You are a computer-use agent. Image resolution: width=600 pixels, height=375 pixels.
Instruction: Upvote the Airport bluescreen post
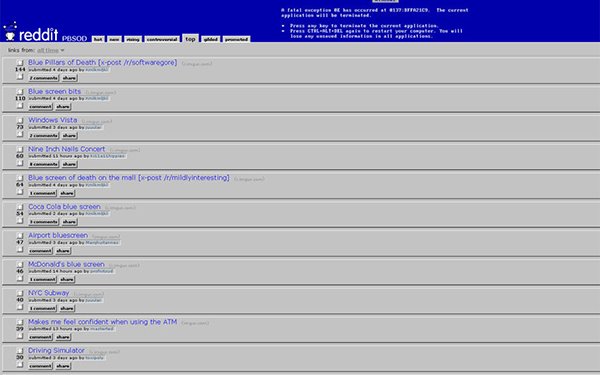tap(20, 235)
